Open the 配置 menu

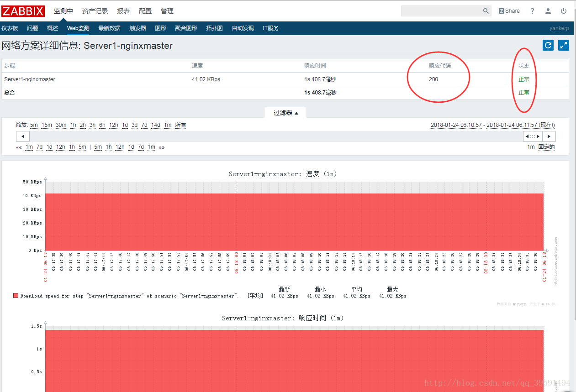pyautogui.click(x=145, y=10)
